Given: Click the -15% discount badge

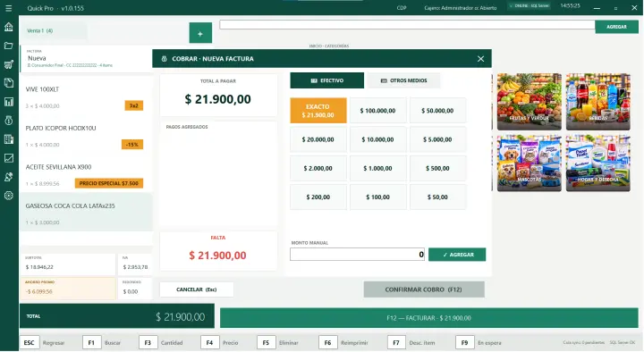Looking at the screenshot, I should click(x=132, y=145).
